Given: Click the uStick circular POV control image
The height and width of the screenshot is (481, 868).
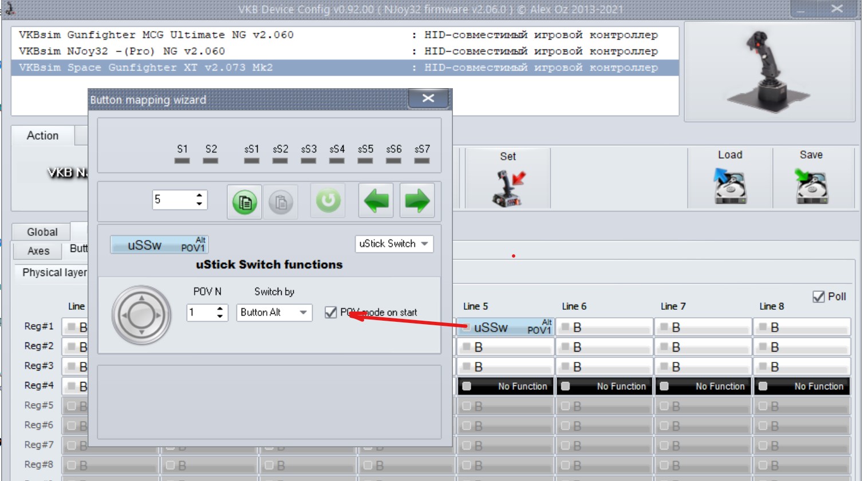Looking at the screenshot, I should (141, 315).
